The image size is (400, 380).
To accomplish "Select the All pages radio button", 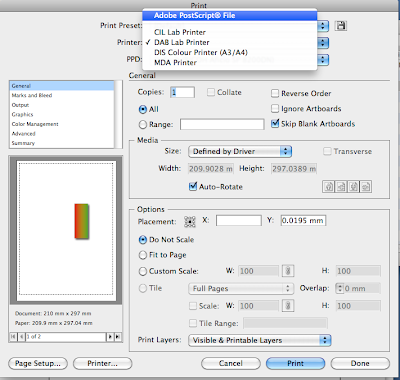I will (x=143, y=109).
